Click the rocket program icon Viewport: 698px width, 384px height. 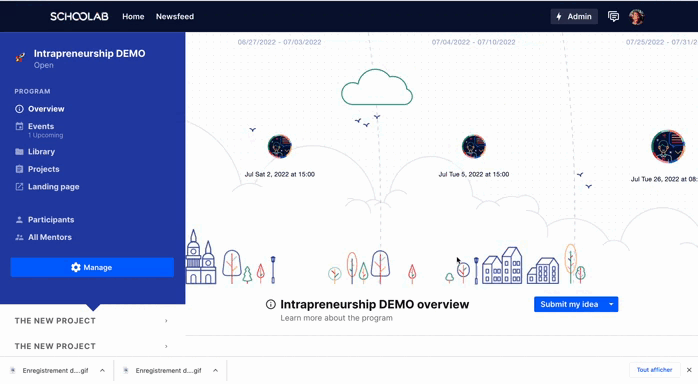(x=20, y=57)
